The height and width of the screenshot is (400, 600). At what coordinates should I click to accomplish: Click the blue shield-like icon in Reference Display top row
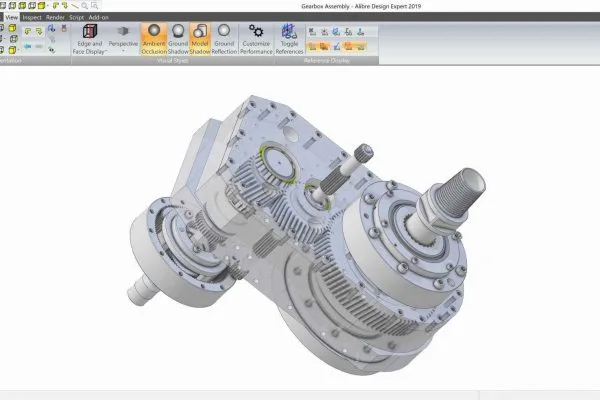tap(336, 32)
